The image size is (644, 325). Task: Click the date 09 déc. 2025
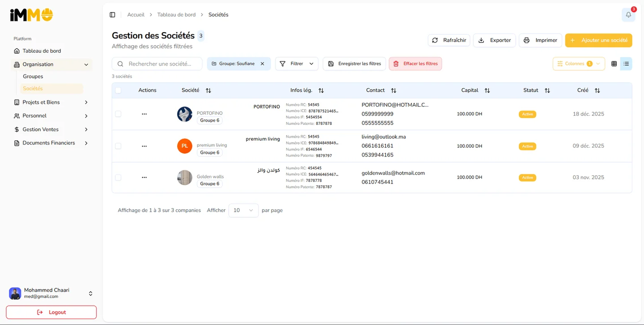(x=589, y=146)
